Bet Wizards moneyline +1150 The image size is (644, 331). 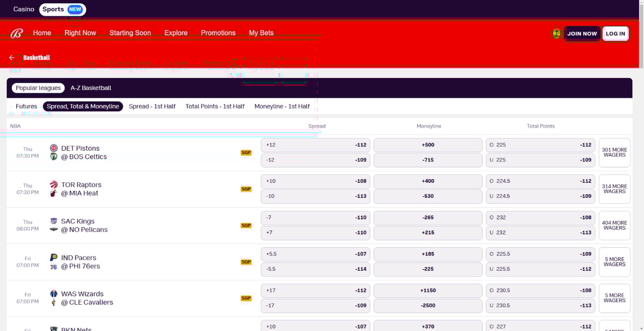pos(428,290)
